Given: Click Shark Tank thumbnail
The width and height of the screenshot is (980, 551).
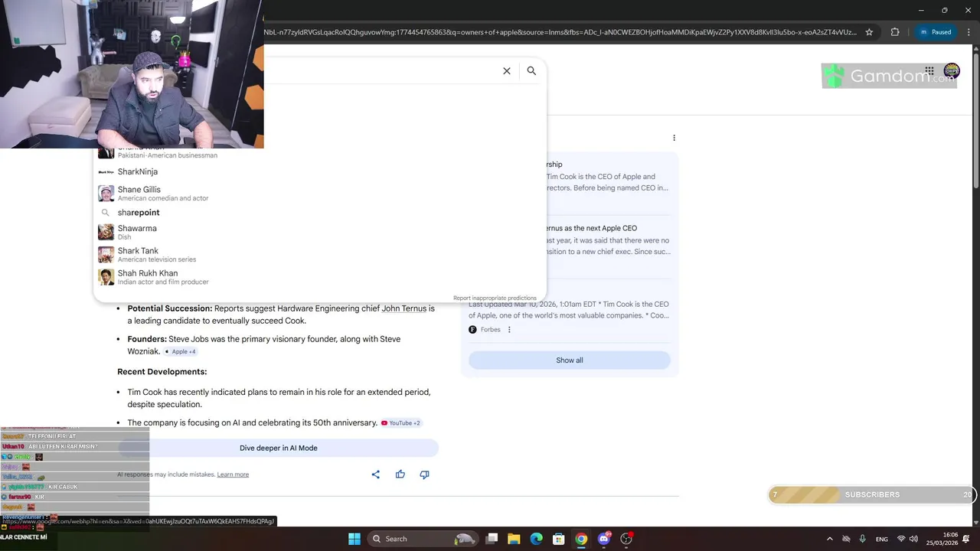Looking at the screenshot, I should 106,255.
